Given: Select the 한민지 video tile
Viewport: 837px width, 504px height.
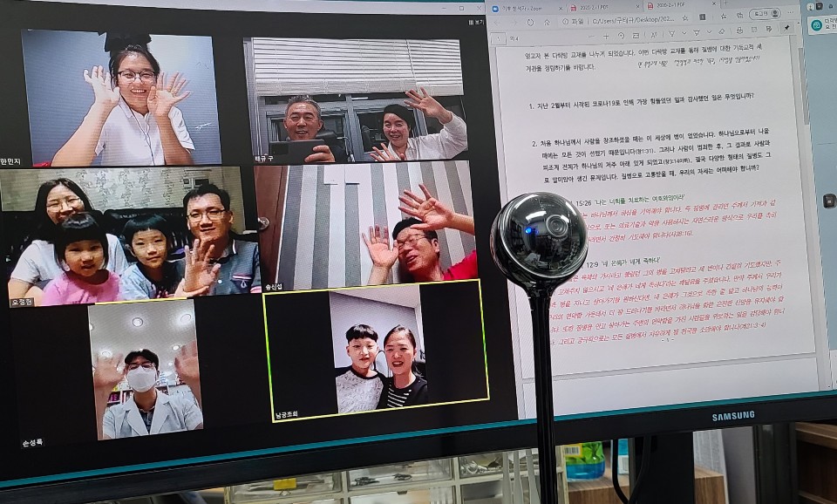Looking at the screenshot, I should [120, 98].
